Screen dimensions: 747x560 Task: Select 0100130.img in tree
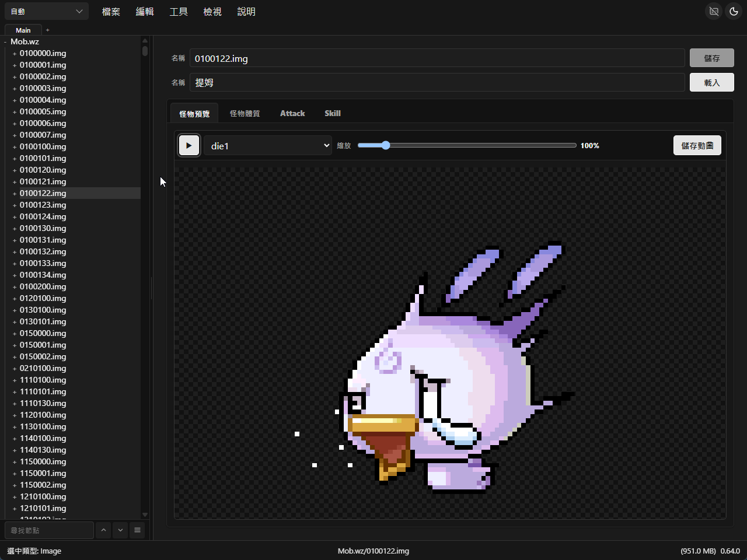43,228
